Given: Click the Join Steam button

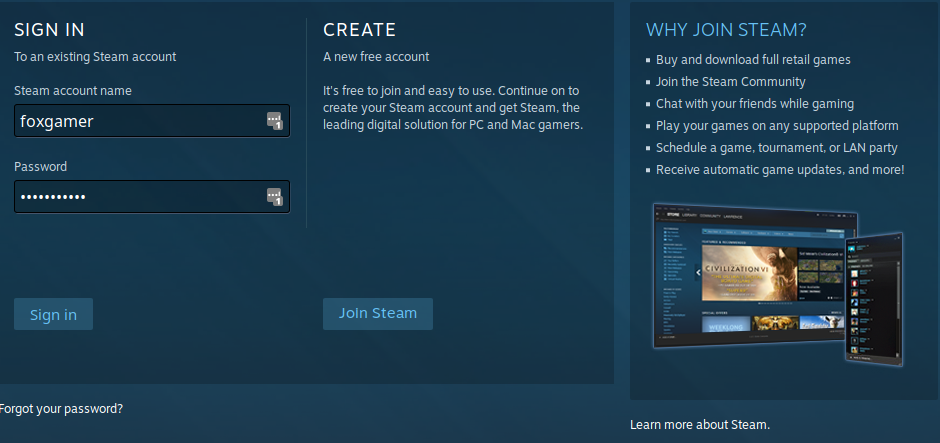Looking at the screenshot, I should (378, 314).
